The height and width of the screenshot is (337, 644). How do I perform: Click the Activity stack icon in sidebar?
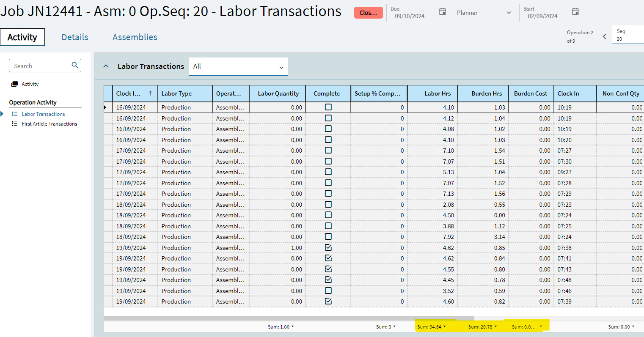coord(14,84)
